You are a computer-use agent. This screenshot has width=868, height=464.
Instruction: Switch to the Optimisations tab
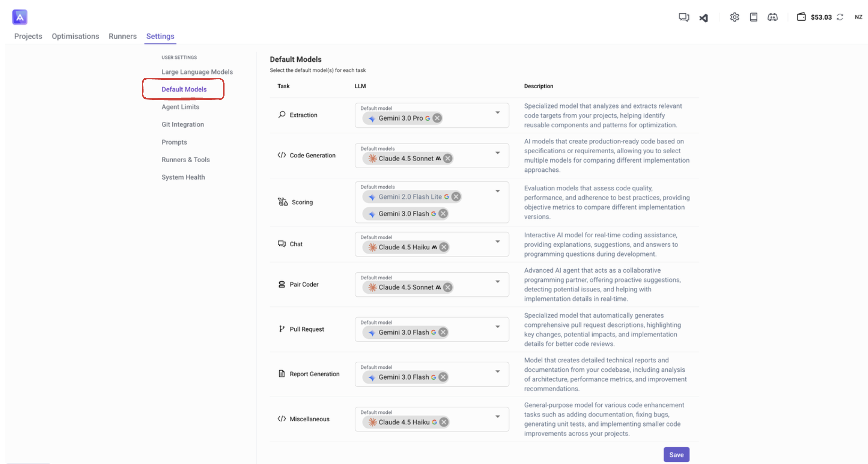tap(75, 36)
